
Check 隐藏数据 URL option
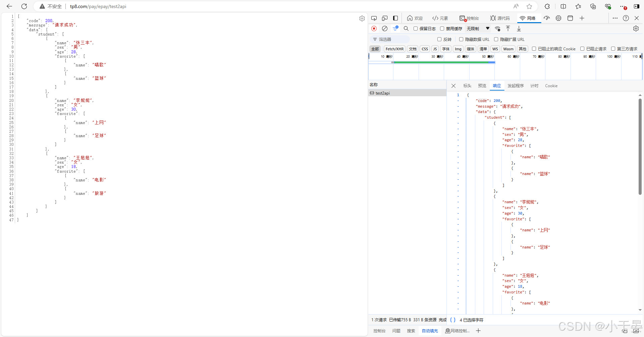(x=461, y=39)
